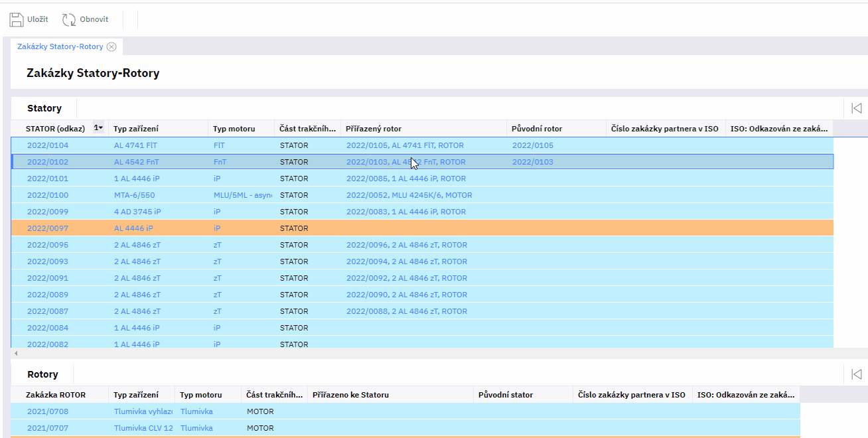This screenshot has height=438, width=868.
Task: Collapse the Rotory panel using the arrow icon
Action: point(856,374)
